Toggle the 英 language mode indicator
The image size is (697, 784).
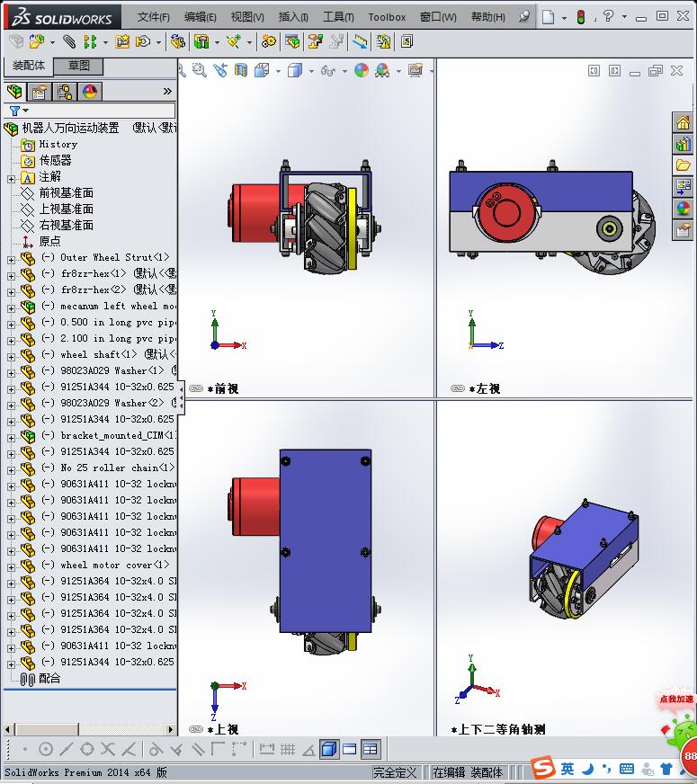[x=567, y=769]
